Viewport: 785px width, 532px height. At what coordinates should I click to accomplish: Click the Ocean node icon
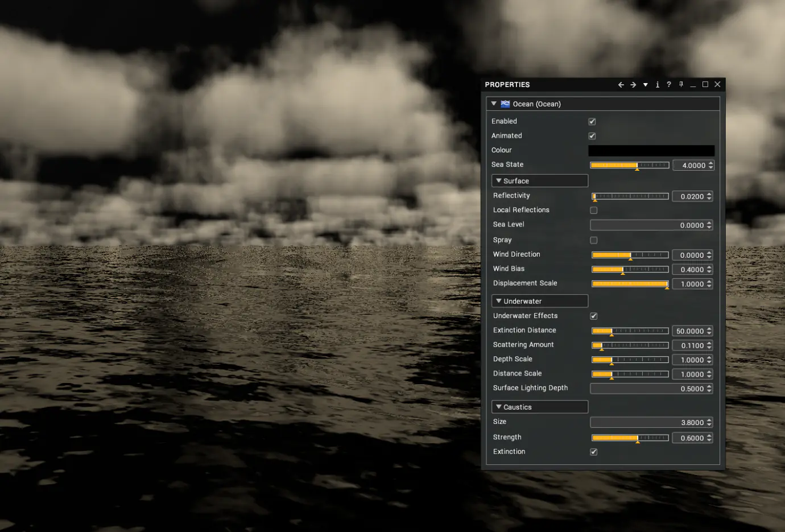point(505,104)
